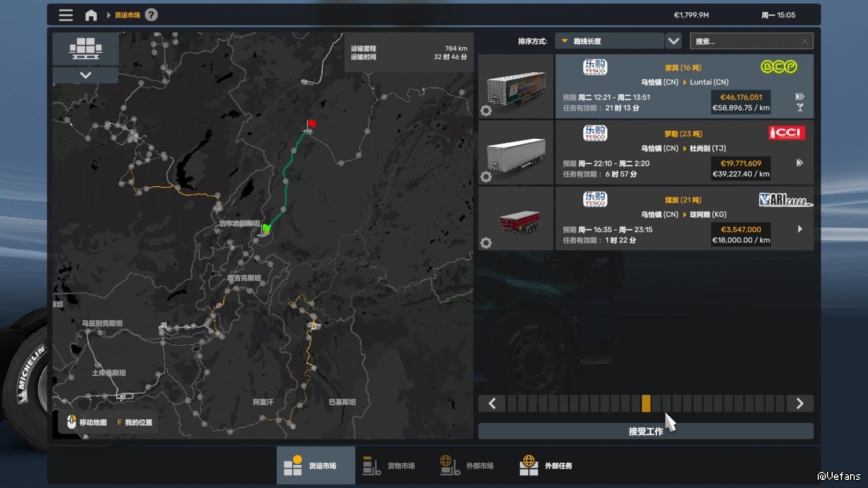
Task: Click the red destination flag on the map
Action: [311, 125]
